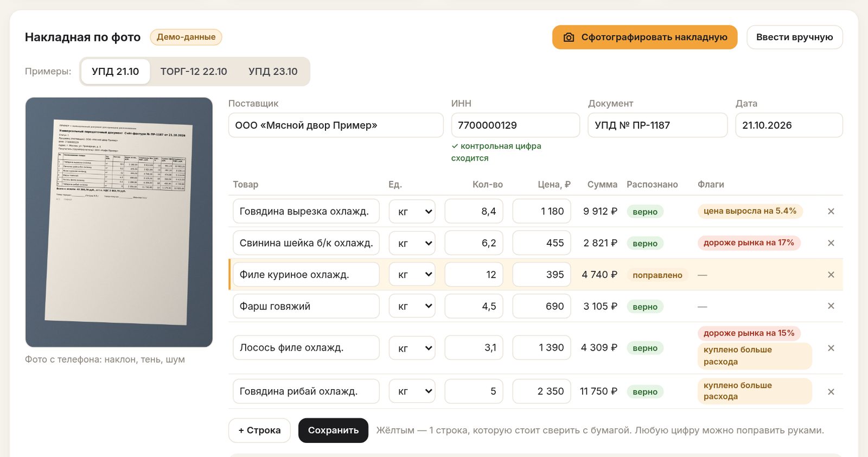Image resolution: width=868 pixels, height=457 pixels.
Task: Edit price 395 for Филе куриное
Action: click(541, 275)
